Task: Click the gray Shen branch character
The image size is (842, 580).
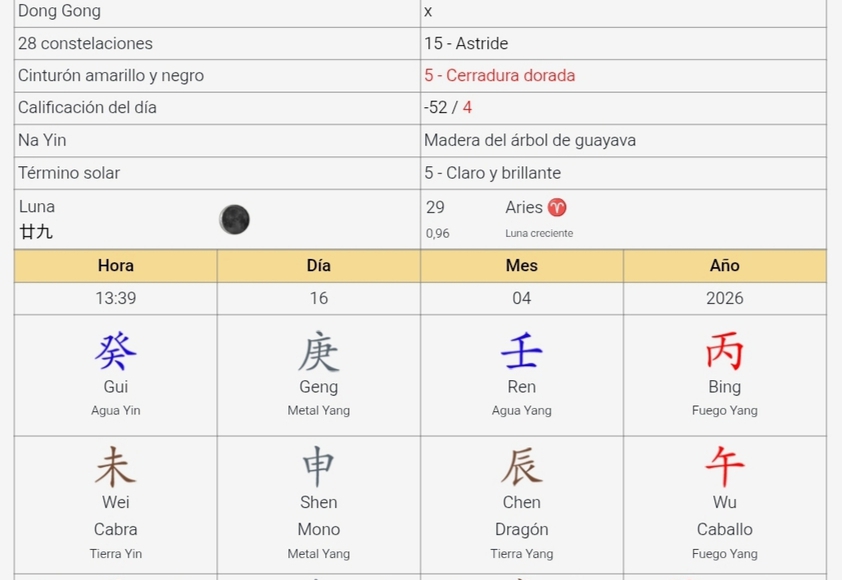Action: click(318, 467)
